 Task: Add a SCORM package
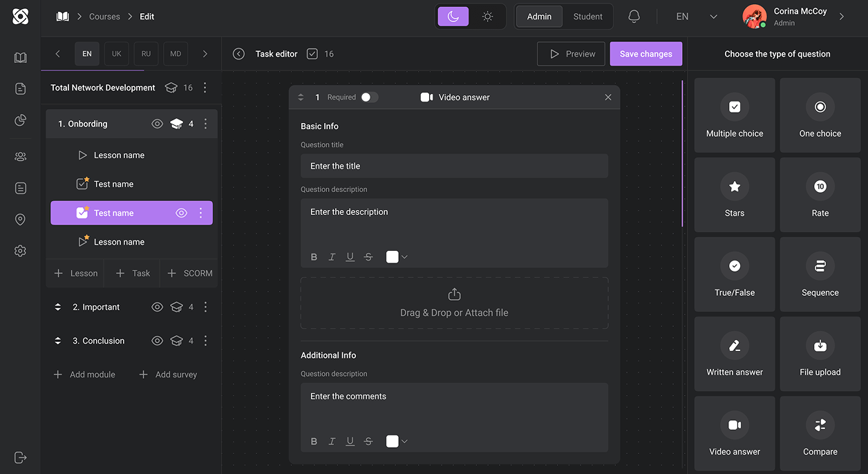coord(189,274)
